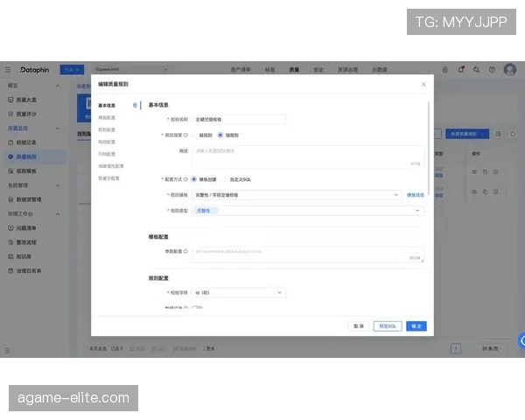Open the 校验字段 dropdown showing id

click(239, 293)
